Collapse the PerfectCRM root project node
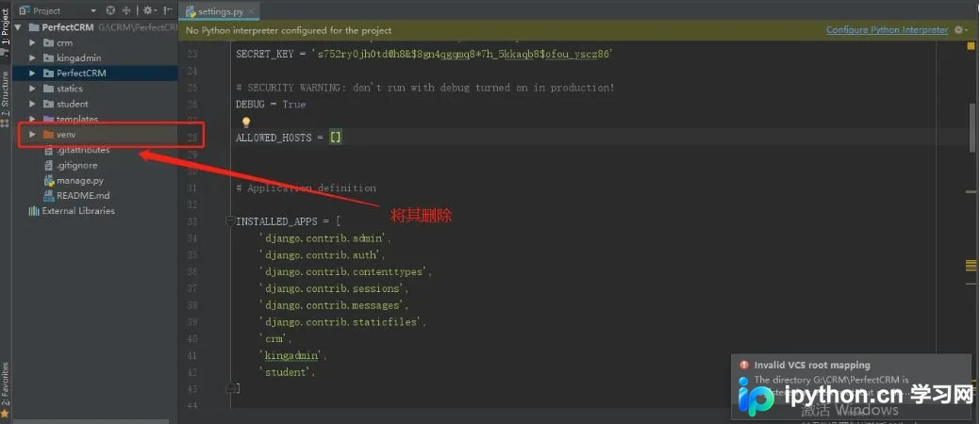980x424 pixels. pyautogui.click(x=18, y=27)
